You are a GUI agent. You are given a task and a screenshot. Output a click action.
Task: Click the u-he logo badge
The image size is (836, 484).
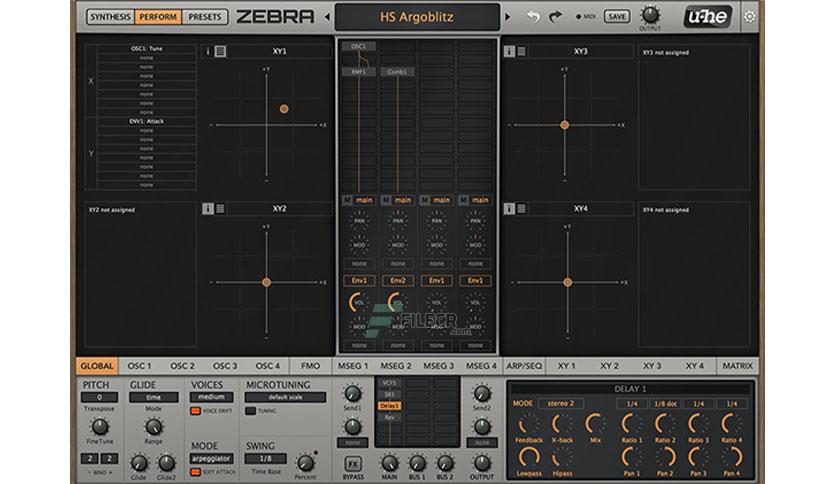tap(707, 17)
